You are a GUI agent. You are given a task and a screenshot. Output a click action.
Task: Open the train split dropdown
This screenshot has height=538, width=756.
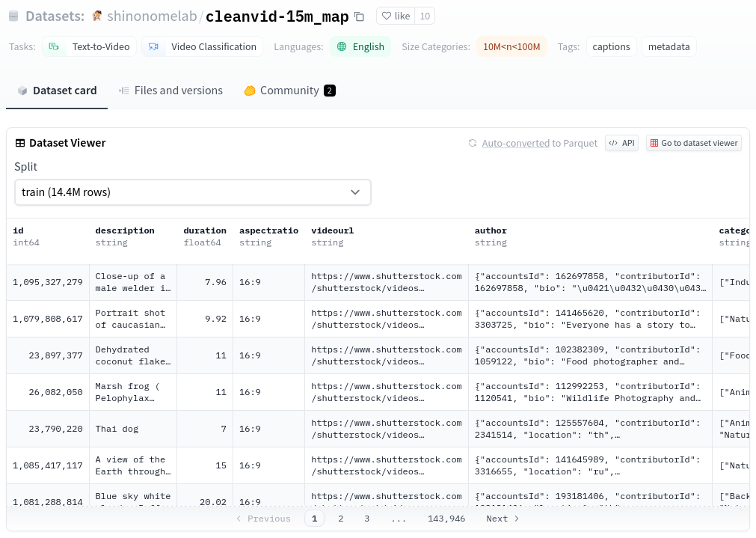pyautogui.click(x=193, y=192)
